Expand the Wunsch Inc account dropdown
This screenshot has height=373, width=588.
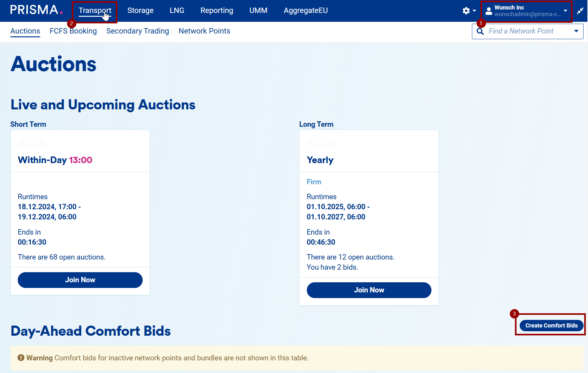[x=565, y=11]
